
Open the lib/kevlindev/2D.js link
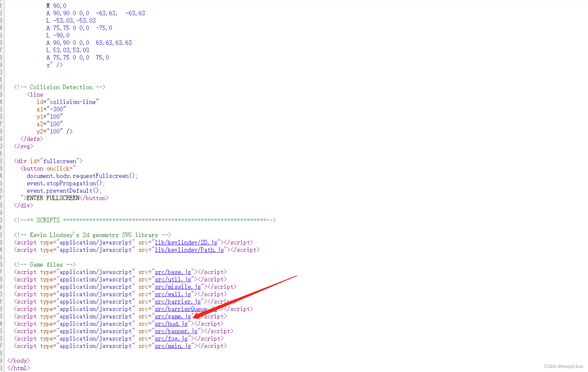(x=186, y=242)
